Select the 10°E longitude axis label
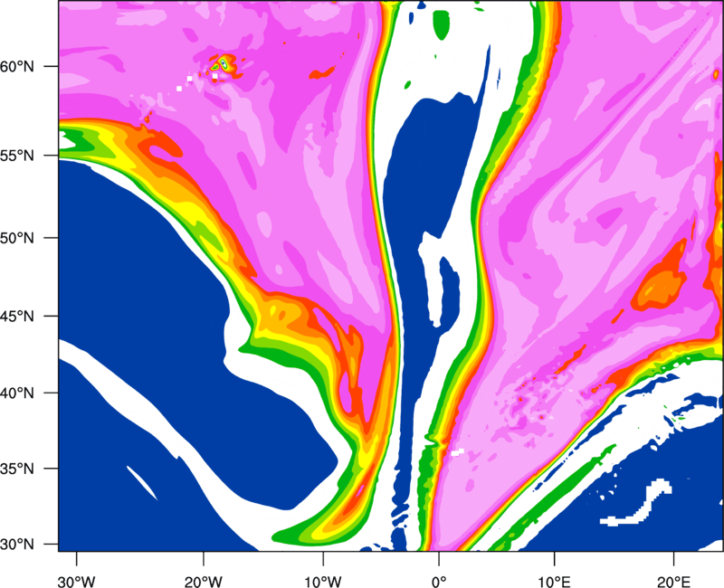724x588 pixels. click(554, 582)
